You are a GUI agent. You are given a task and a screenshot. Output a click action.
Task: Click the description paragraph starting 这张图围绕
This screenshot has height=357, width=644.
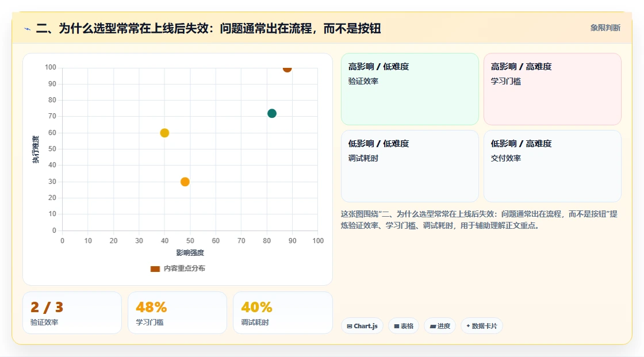click(479, 220)
